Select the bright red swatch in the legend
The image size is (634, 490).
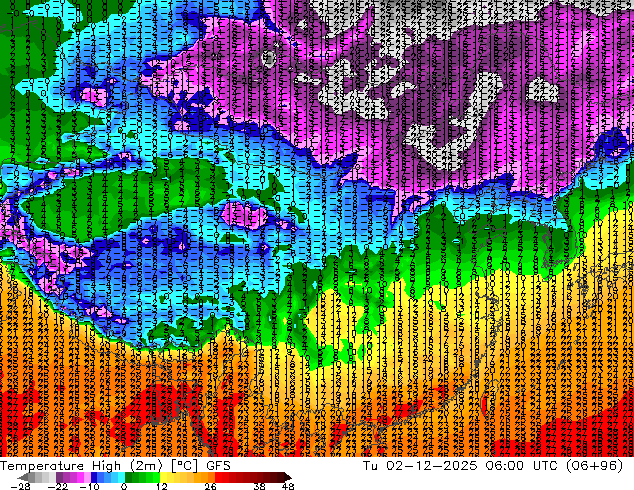coord(218,477)
